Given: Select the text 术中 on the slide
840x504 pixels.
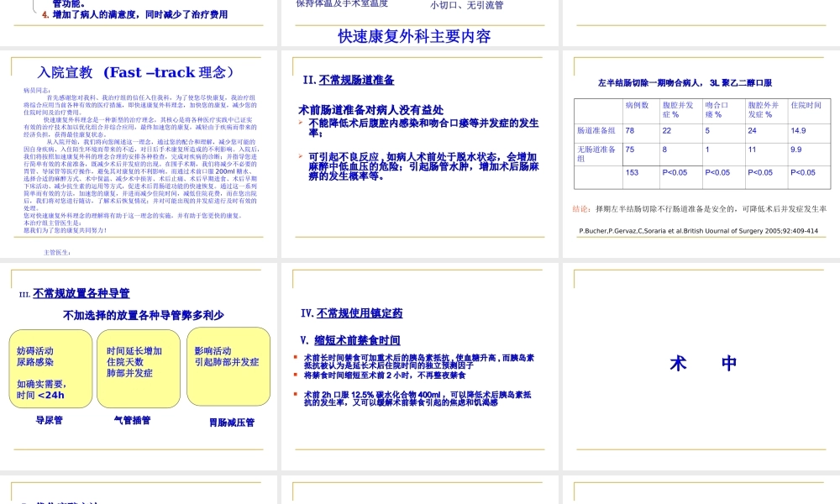Looking at the screenshot, I should (x=703, y=363).
